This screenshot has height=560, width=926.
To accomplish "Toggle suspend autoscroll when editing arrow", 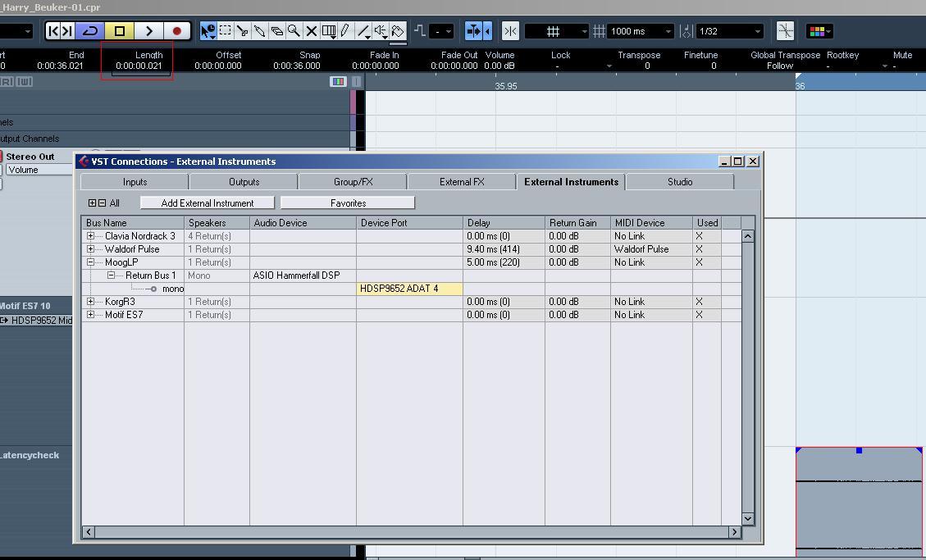I will point(488,30).
